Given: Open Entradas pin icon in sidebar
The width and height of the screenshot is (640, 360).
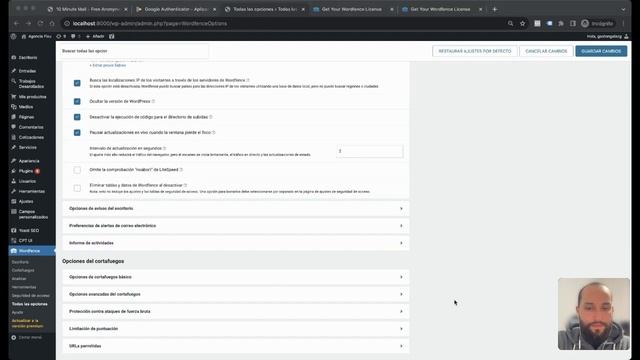Looking at the screenshot, I should point(13,71).
